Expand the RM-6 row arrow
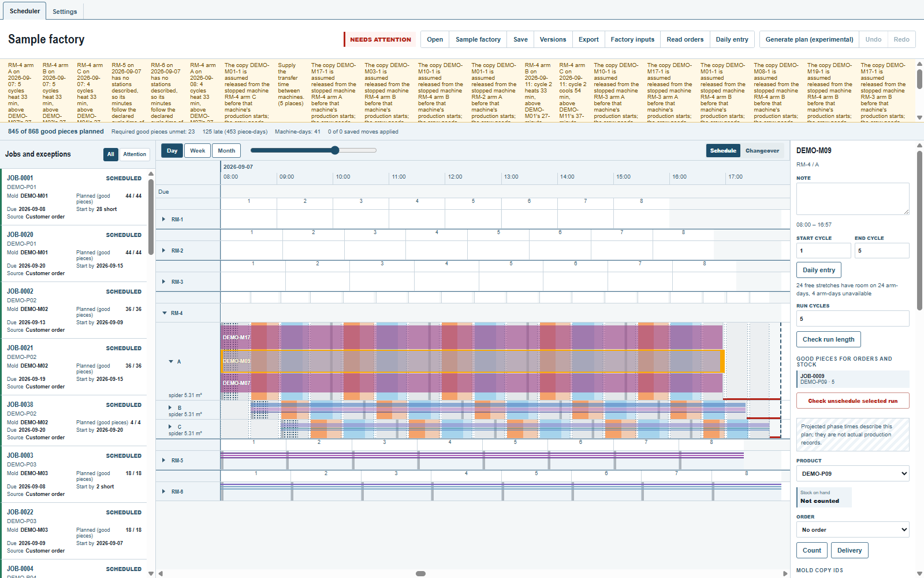 [163, 492]
